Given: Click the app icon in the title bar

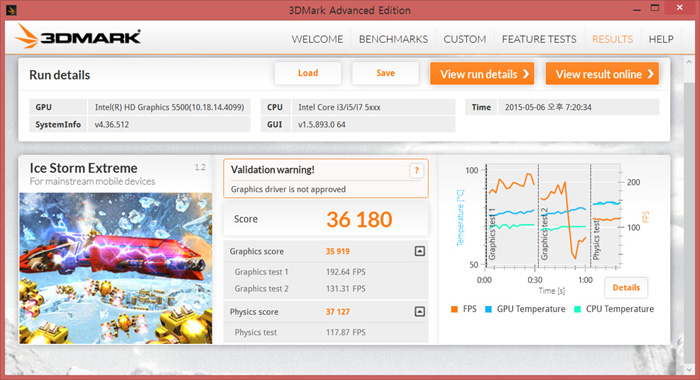Looking at the screenshot, I should point(11,9).
